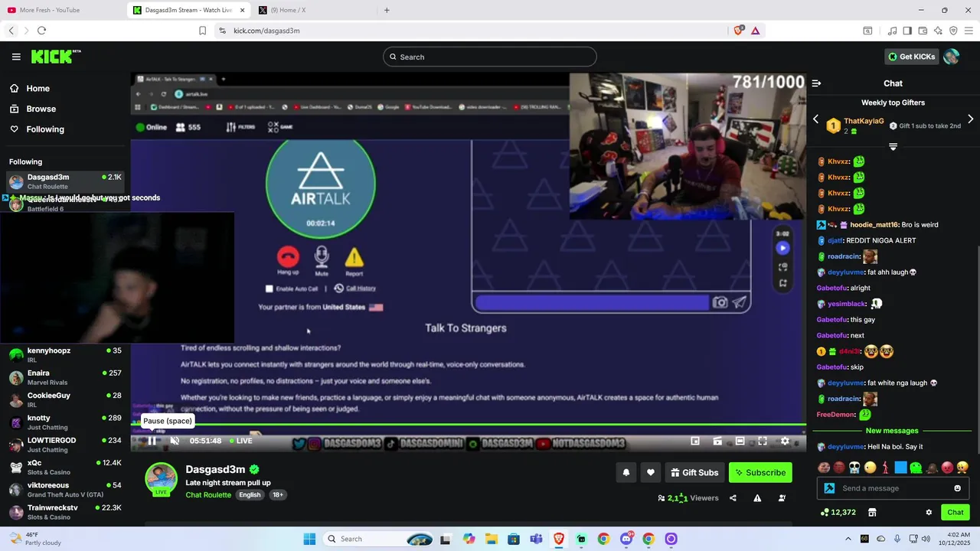Open emoji picker in chat input
980x551 pixels.
[957, 488]
